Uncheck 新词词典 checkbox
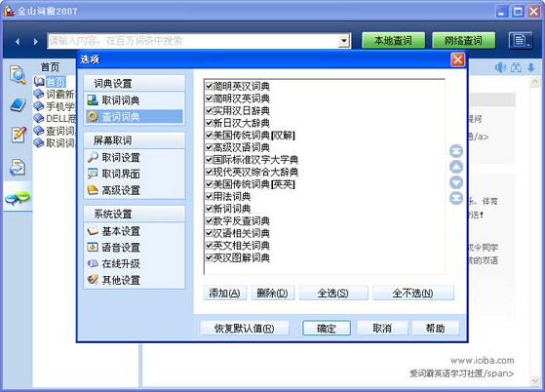Viewport: 545px width, 392px height. pyautogui.click(x=209, y=209)
